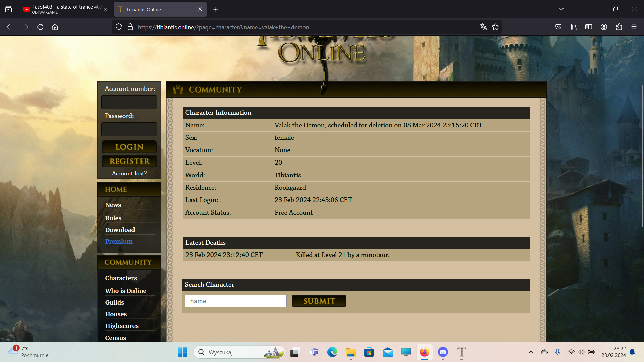Image resolution: width=644 pixels, height=362 pixels.
Task: Focus the character name search field
Action: tap(235, 301)
